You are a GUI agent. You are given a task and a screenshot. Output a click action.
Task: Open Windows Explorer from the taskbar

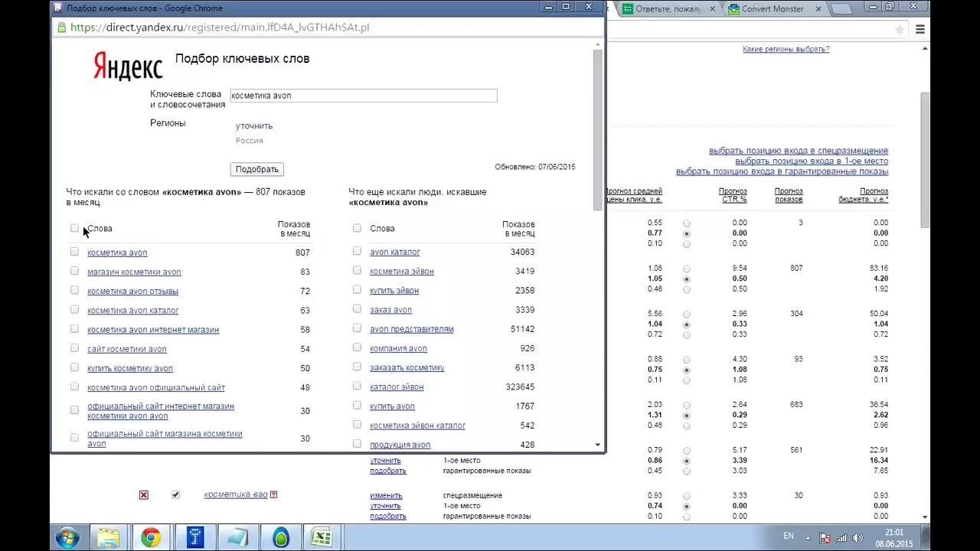(x=109, y=538)
